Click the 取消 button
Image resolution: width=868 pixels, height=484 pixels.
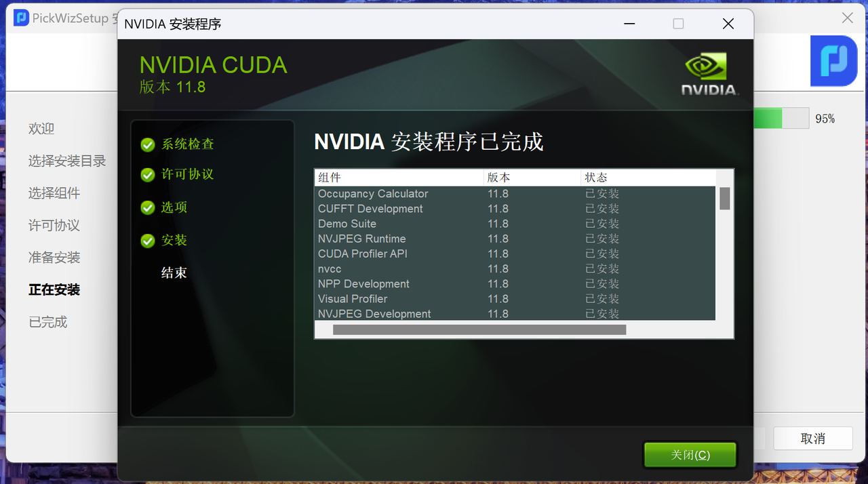(812, 439)
